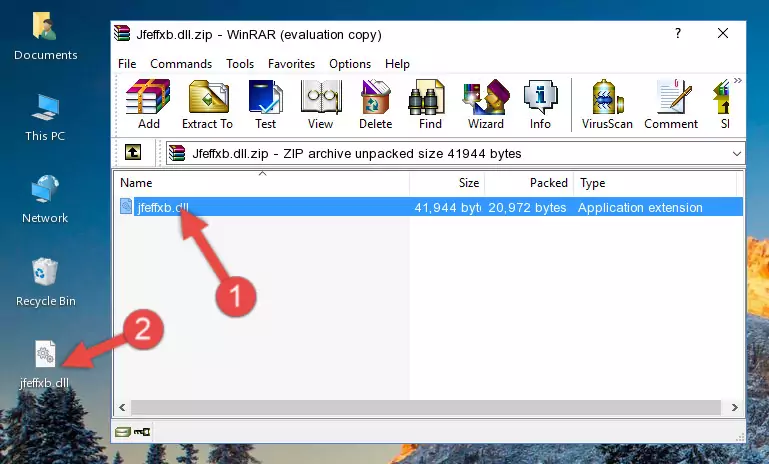
Task: Select jfeffxb.dll file on the desktop
Action: pyautogui.click(x=45, y=365)
